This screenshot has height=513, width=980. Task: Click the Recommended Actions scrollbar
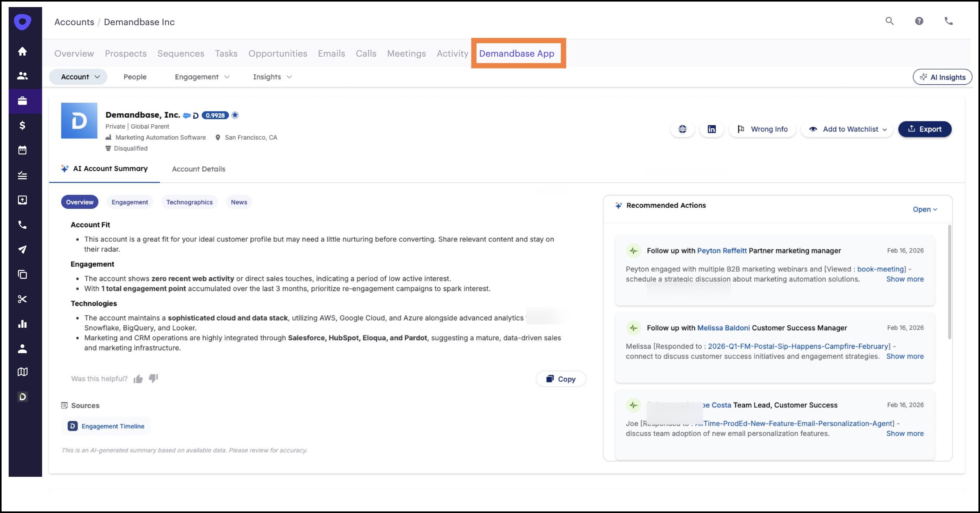949,282
